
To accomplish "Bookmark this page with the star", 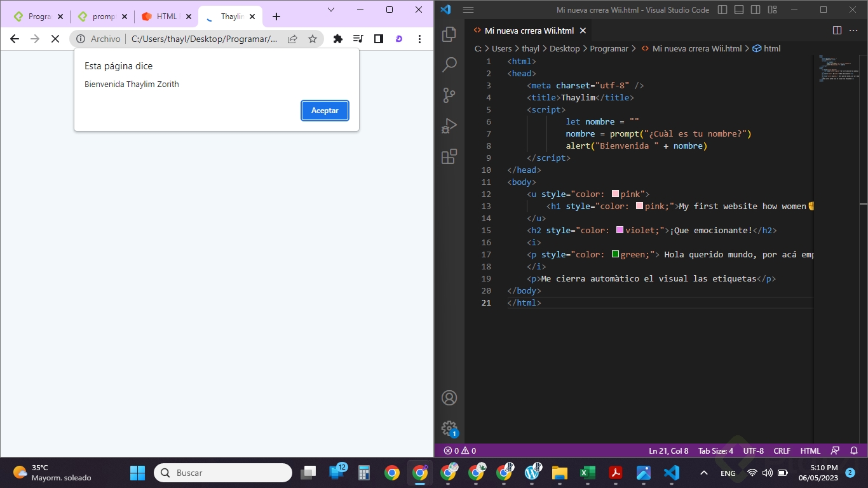I will [x=313, y=39].
